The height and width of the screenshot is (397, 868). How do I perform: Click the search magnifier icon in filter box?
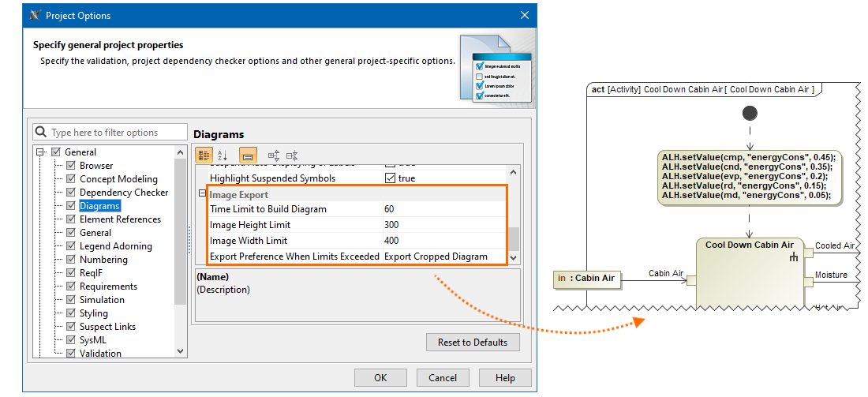coord(40,133)
